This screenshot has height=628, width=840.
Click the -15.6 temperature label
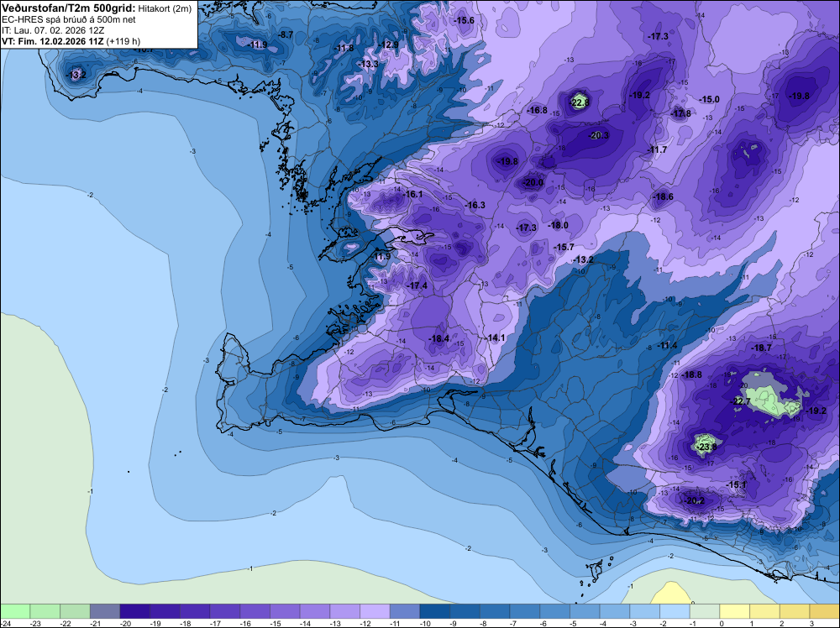464,20
